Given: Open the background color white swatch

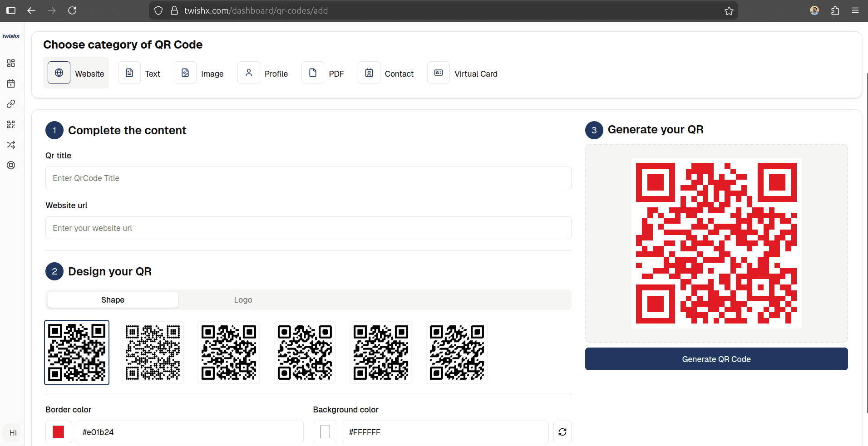Looking at the screenshot, I should point(325,432).
